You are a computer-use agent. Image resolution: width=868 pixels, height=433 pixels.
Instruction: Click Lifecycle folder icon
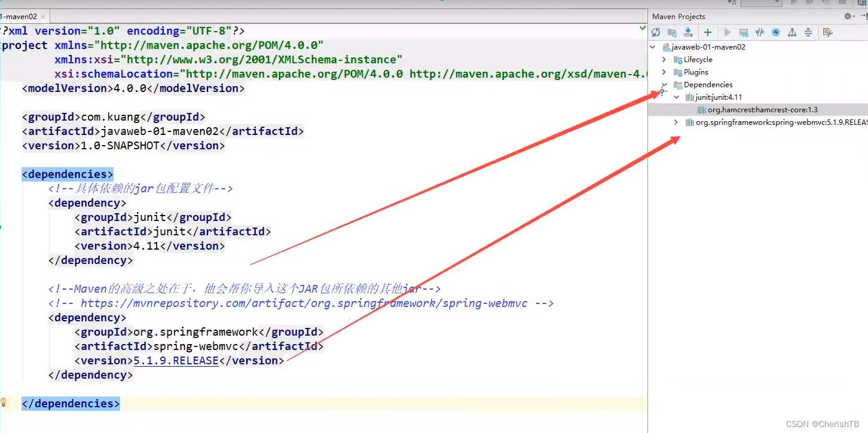[x=678, y=59]
